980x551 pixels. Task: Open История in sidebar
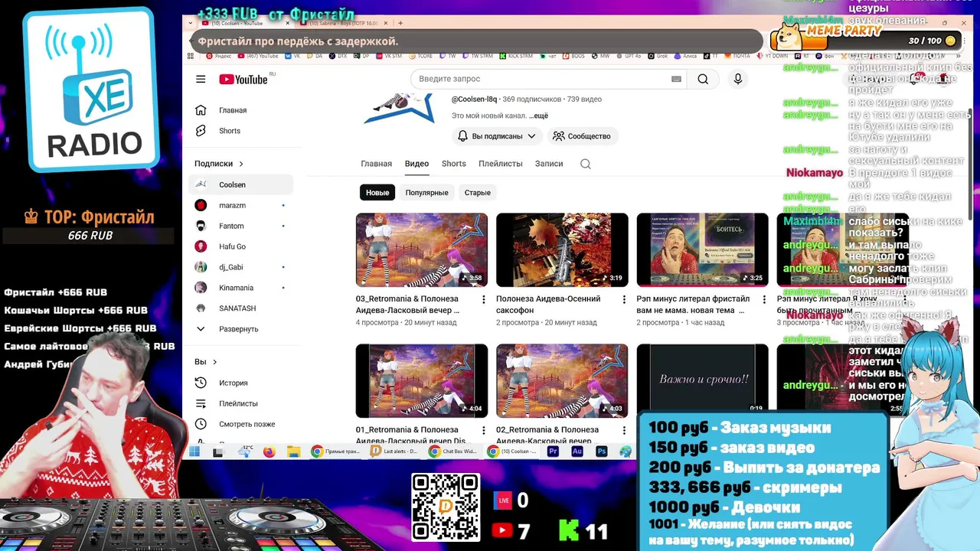(240, 383)
